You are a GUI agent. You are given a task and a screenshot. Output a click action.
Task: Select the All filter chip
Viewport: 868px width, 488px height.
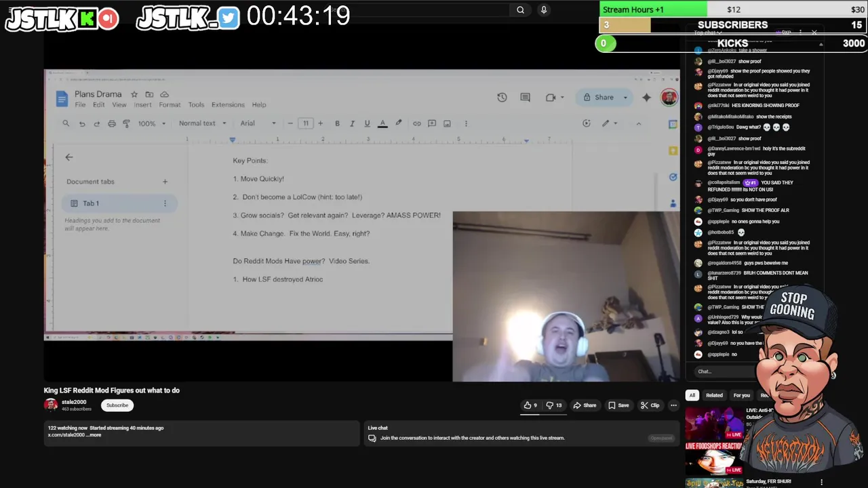pyautogui.click(x=692, y=395)
